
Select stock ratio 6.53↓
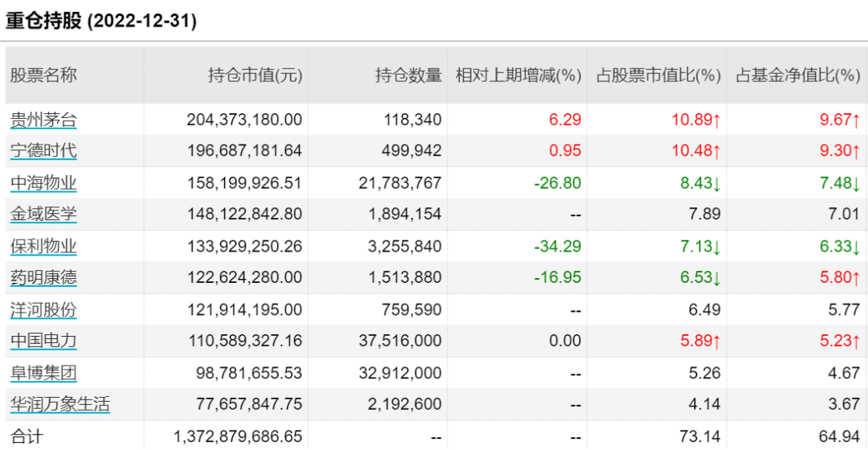tap(700, 277)
